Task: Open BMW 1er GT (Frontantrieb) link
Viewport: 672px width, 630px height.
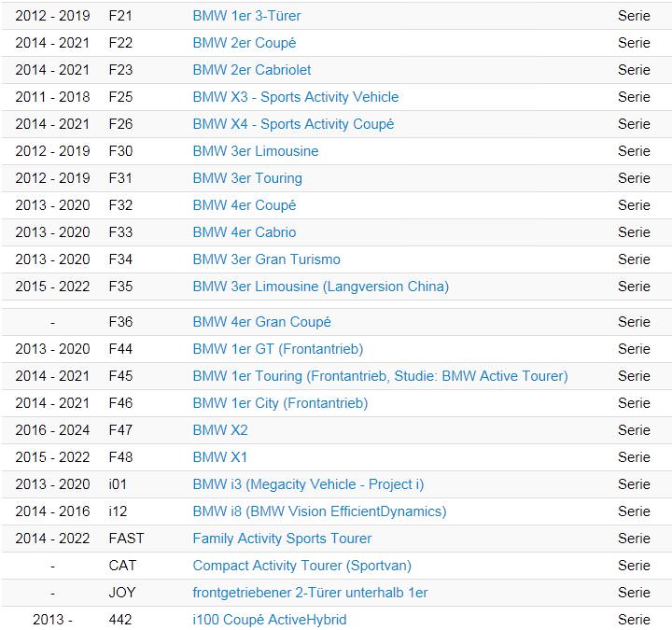Action: tap(278, 348)
